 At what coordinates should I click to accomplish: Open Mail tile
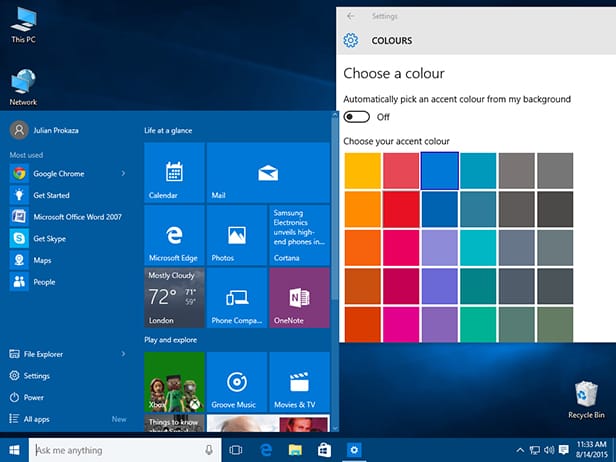pos(268,172)
